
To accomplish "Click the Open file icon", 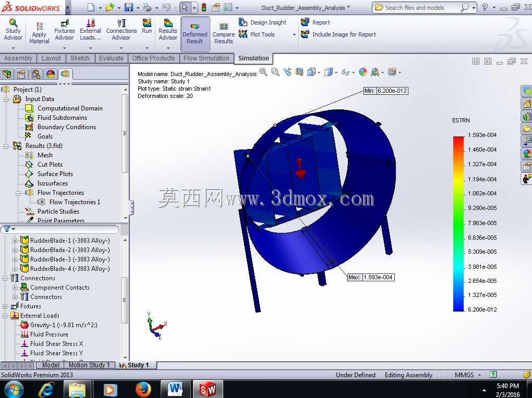I will click(110, 7).
